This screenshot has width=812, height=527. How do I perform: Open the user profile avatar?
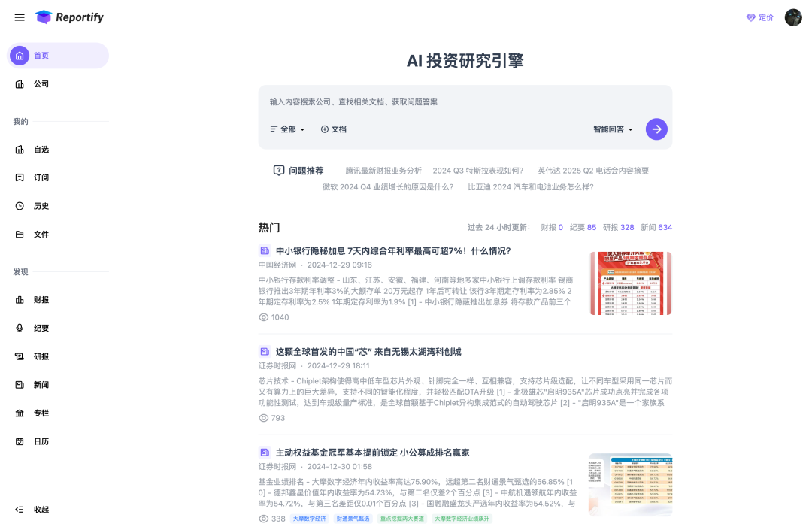(793, 17)
